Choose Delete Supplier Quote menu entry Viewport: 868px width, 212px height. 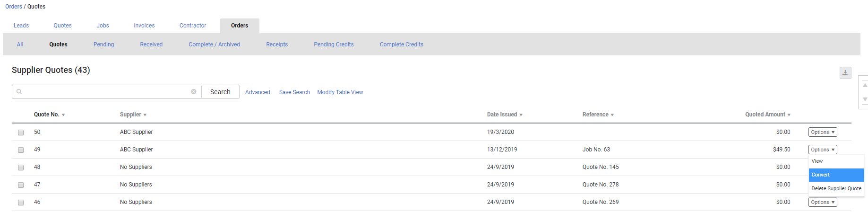tap(836, 188)
